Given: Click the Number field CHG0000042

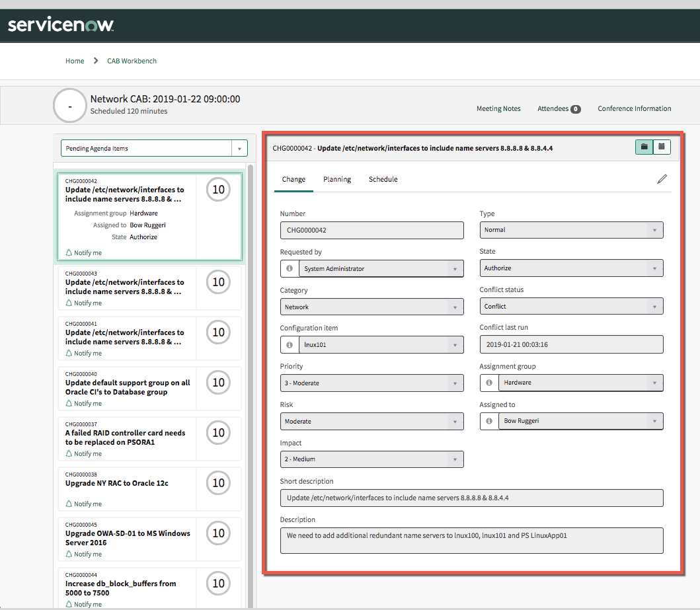Looking at the screenshot, I should click(372, 230).
